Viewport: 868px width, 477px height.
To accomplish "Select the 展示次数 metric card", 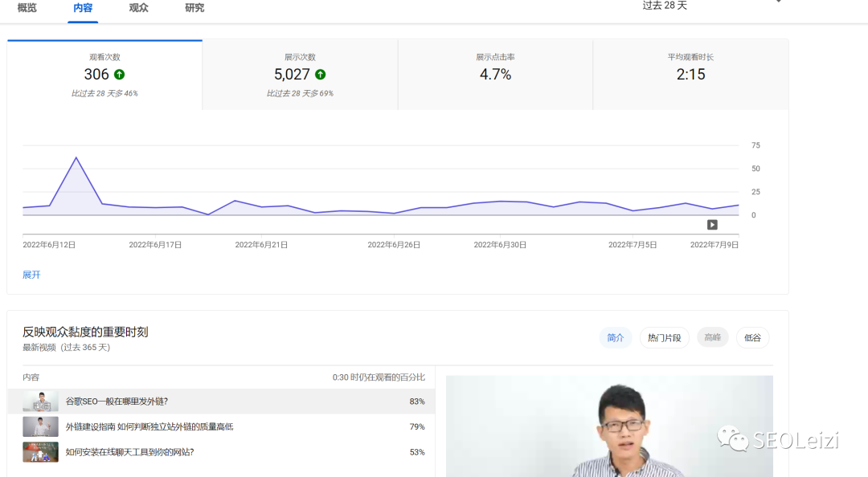I will tap(300, 75).
